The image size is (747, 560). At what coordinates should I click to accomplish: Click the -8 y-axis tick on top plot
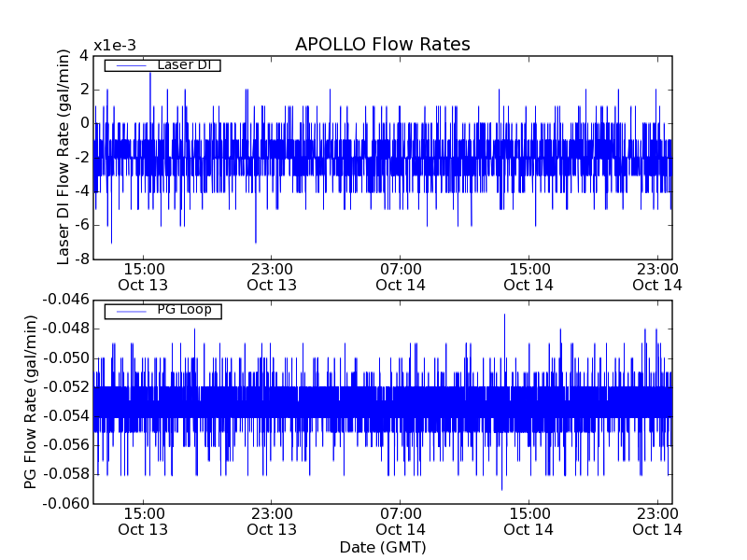click(x=83, y=259)
